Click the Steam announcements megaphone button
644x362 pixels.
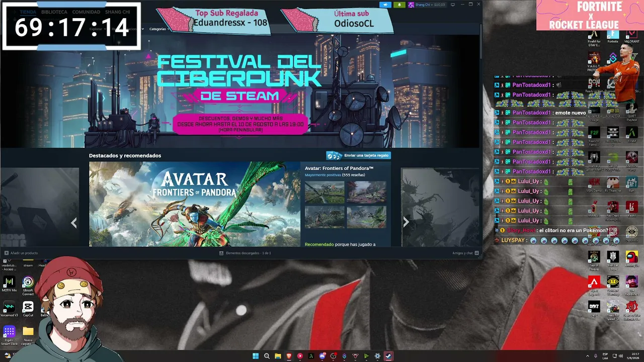tap(385, 5)
